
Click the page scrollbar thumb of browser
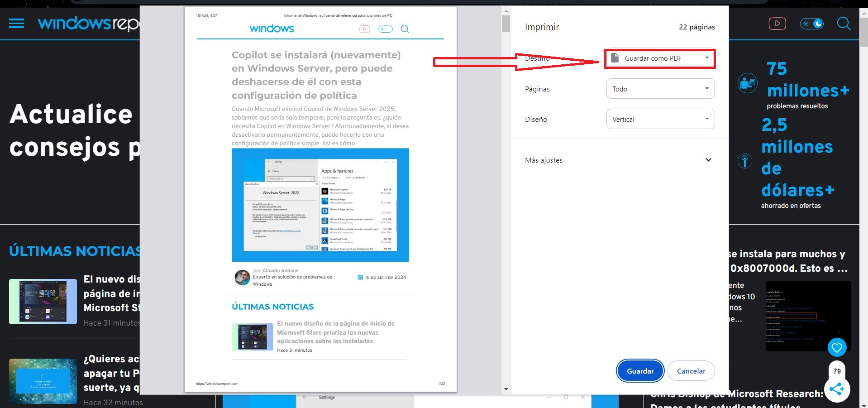pos(864,32)
